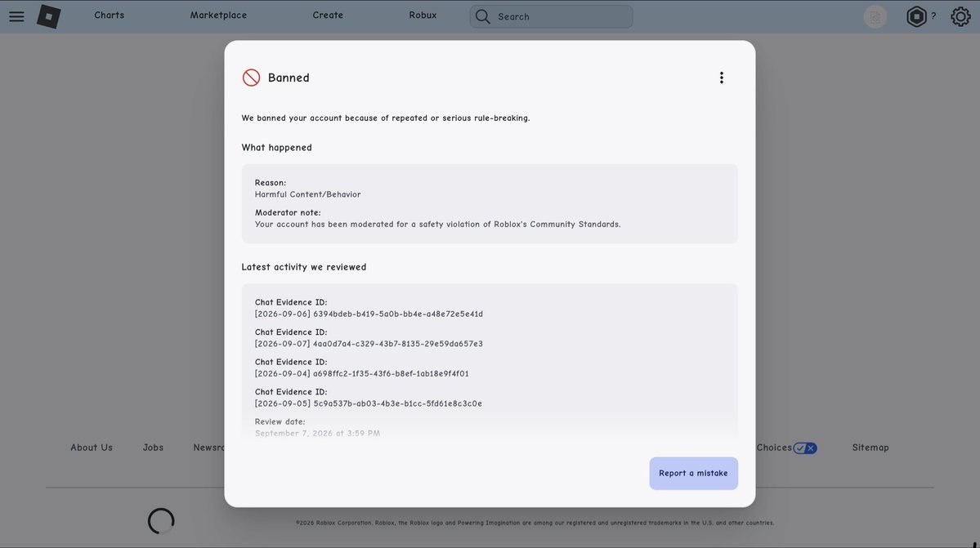Viewport: 980px width, 548px height.
Task: Click the Roblox copyright notice text
Action: click(535, 523)
